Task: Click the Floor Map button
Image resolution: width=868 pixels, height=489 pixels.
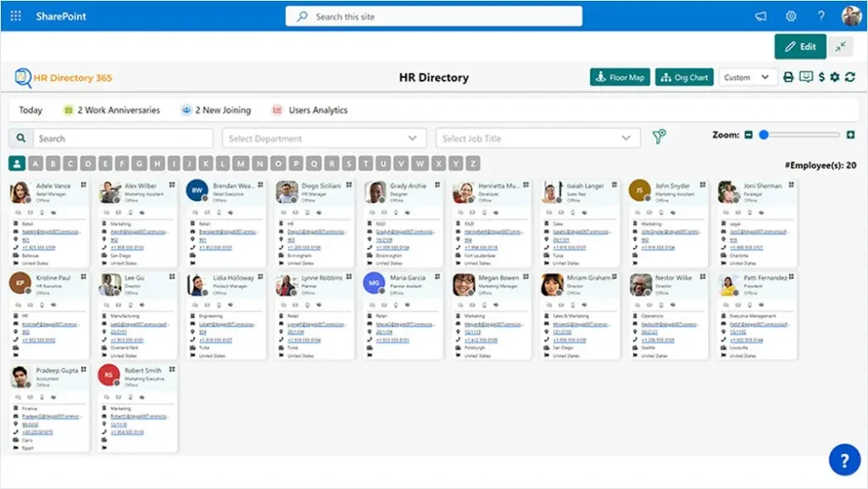Action: 619,77
